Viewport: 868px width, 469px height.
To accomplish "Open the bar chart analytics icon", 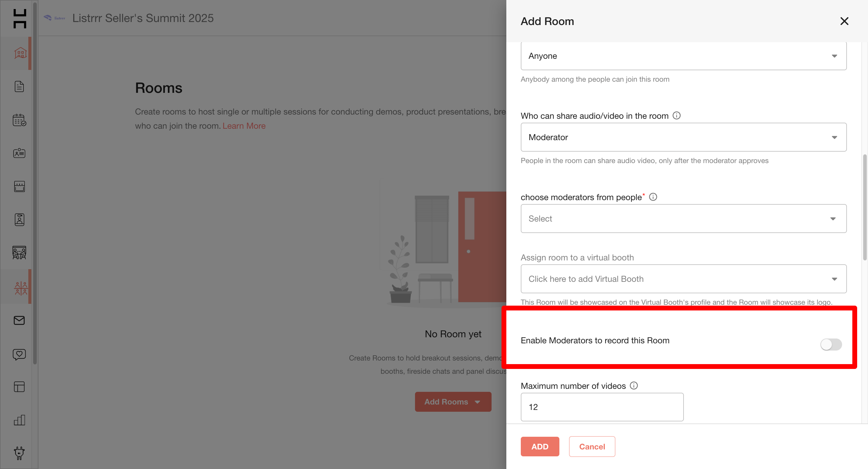I will point(19,420).
